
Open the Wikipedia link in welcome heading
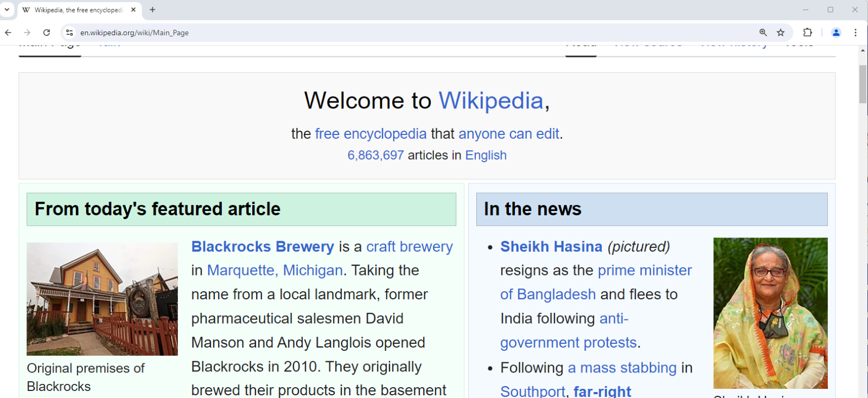click(491, 101)
